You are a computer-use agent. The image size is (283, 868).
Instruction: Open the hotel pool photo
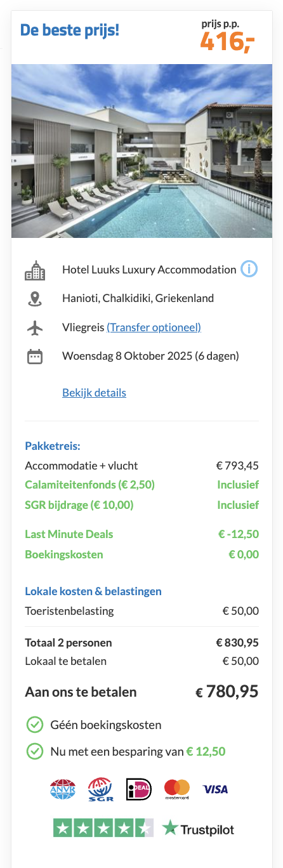click(x=141, y=150)
